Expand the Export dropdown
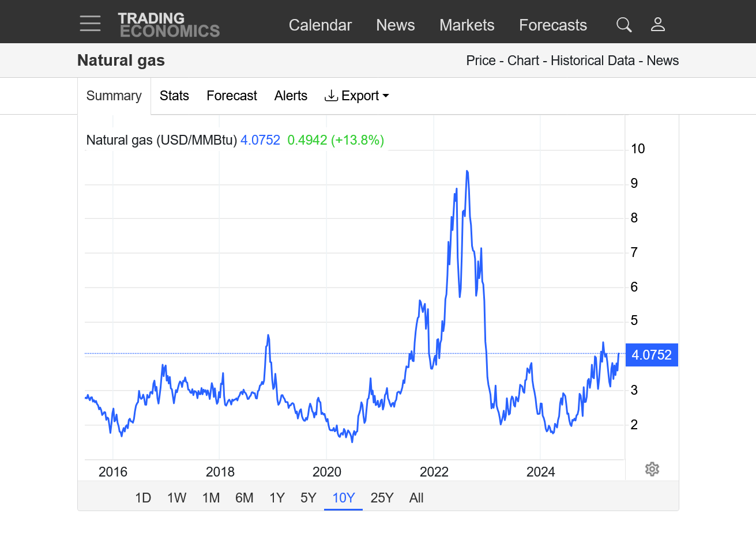 point(357,96)
